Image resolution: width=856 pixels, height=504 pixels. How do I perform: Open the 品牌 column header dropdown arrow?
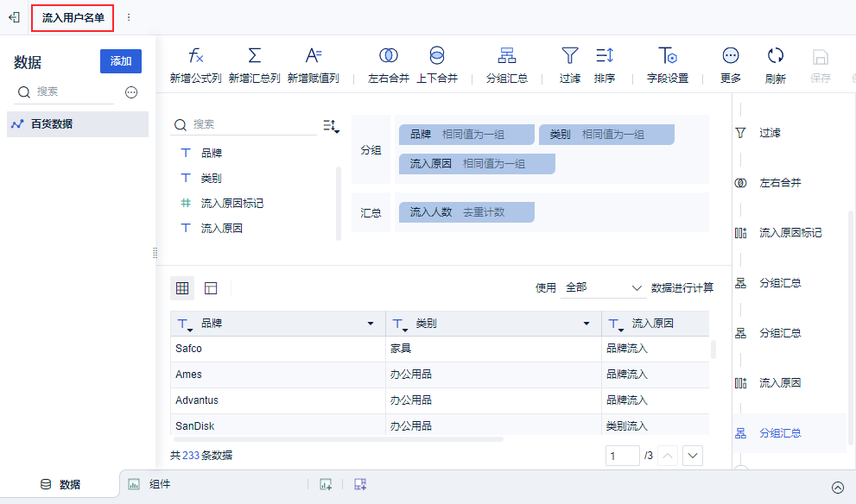(x=371, y=324)
